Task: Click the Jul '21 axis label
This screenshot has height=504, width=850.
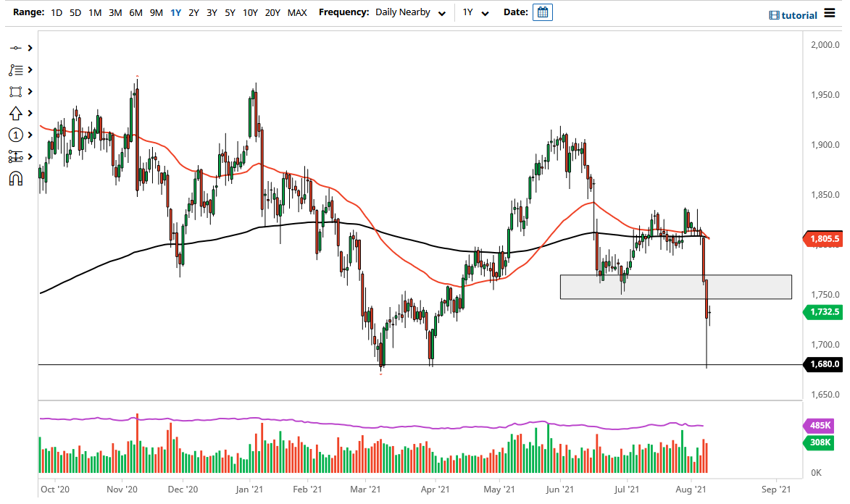Action: point(627,490)
